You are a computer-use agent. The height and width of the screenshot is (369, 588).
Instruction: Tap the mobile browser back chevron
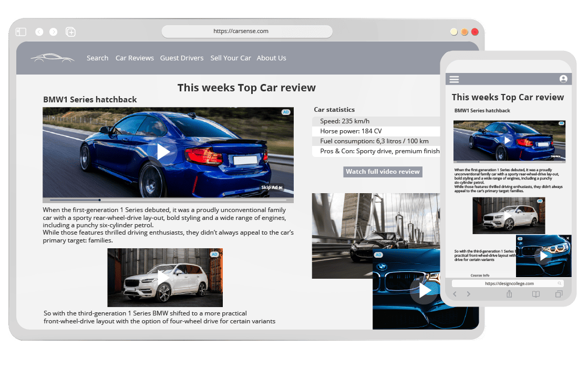click(x=455, y=294)
